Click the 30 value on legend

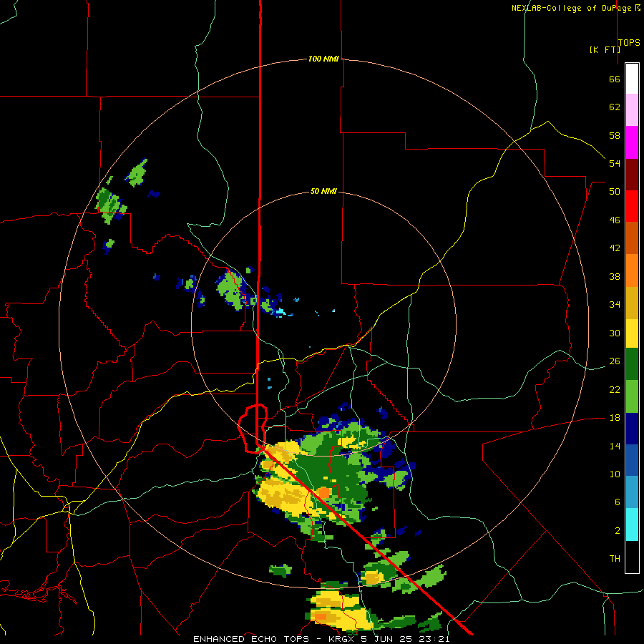615,333
